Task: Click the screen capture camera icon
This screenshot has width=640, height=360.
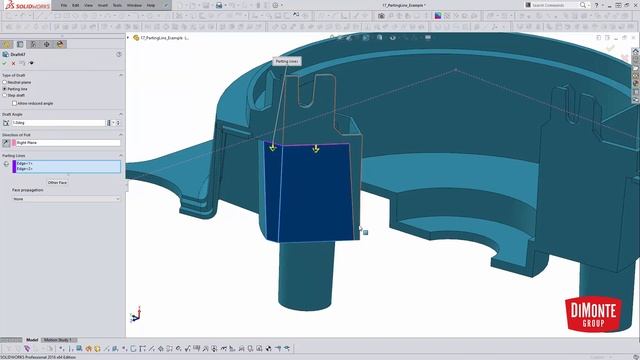Action: click(x=381, y=16)
